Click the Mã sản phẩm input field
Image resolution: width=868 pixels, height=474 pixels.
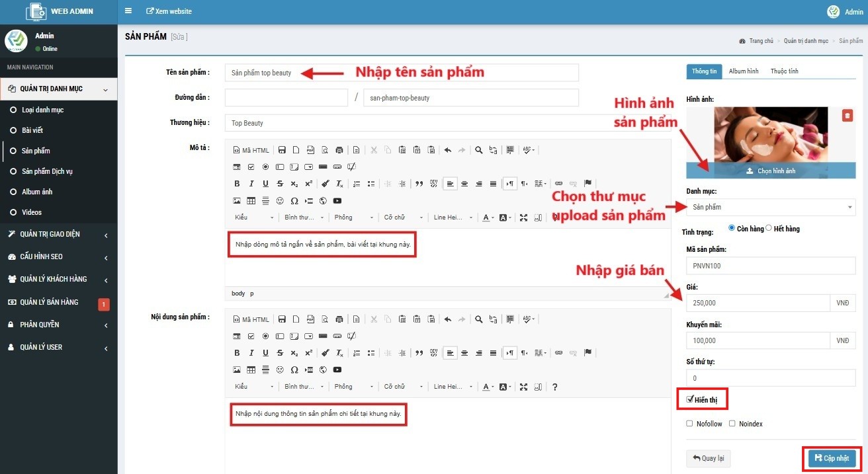point(771,266)
